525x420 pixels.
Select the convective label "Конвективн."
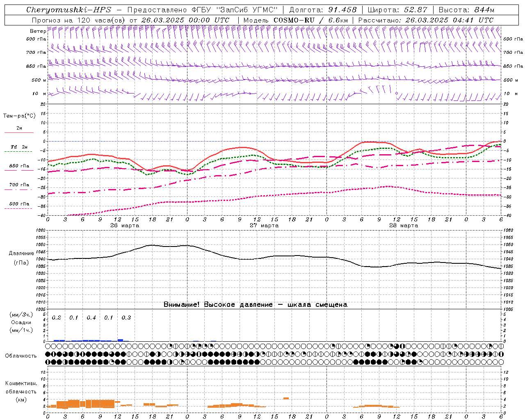pos(21,383)
